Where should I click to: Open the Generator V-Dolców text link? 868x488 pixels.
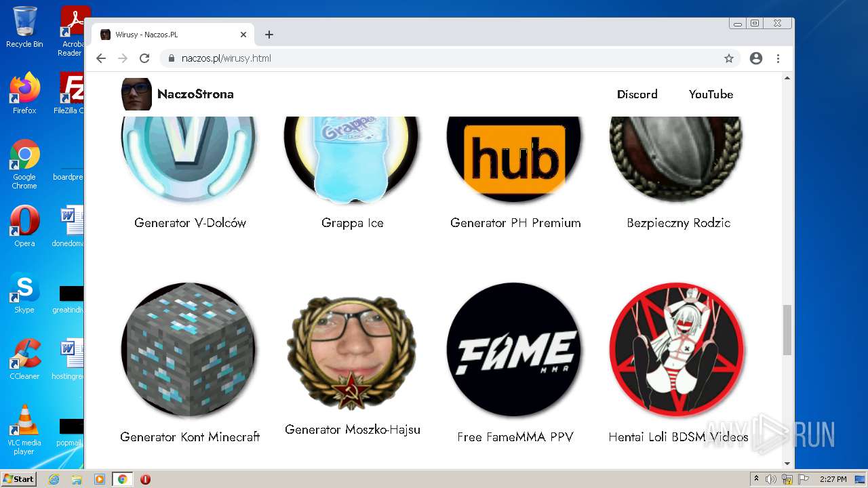(x=190, y=223)
